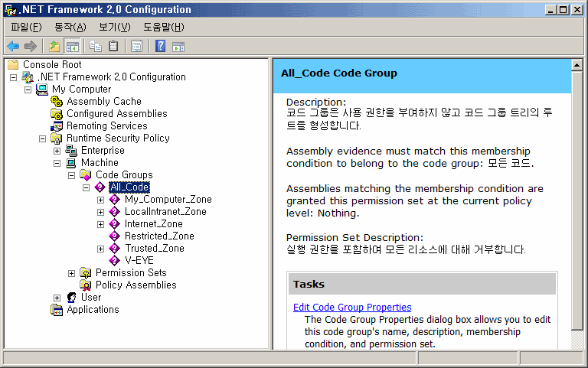Select the Configured Assemblies label
Viewport: 588px width, 368px height.
click(116, 113)
